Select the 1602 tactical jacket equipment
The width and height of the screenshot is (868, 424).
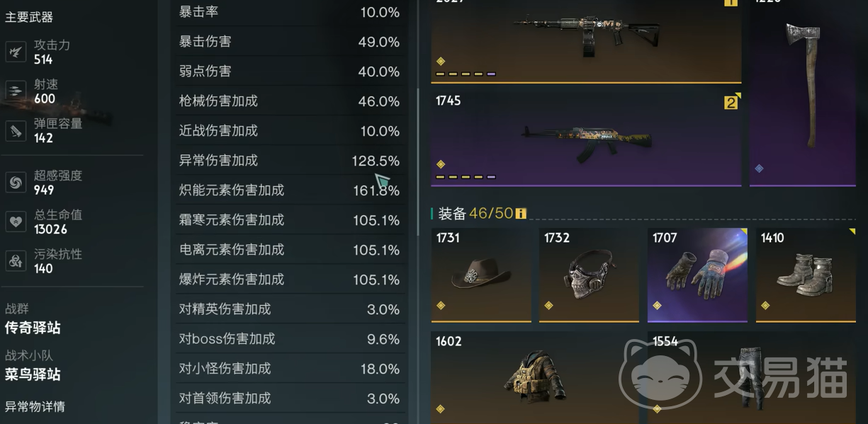tap(535, 377)
